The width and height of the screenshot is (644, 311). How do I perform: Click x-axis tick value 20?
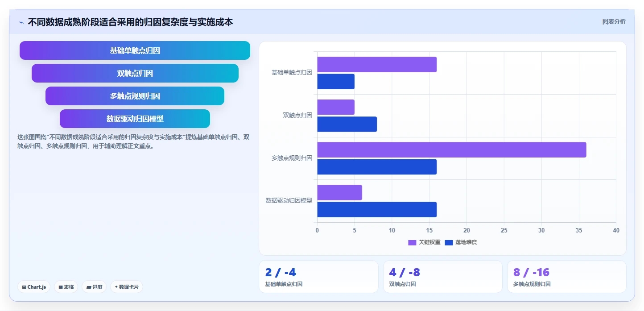pyautogui.click(x=466, y=230)
